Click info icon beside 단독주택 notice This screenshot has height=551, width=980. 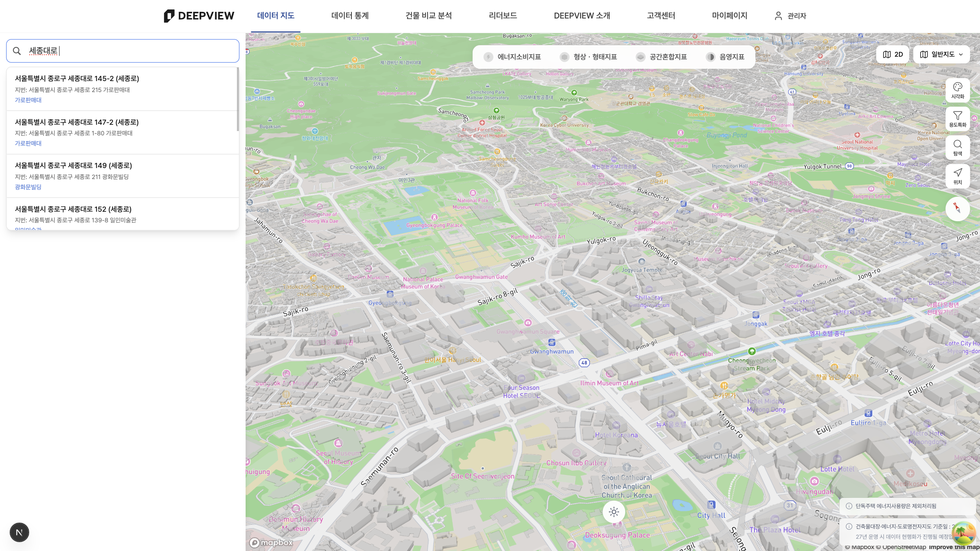coord(849,506)
